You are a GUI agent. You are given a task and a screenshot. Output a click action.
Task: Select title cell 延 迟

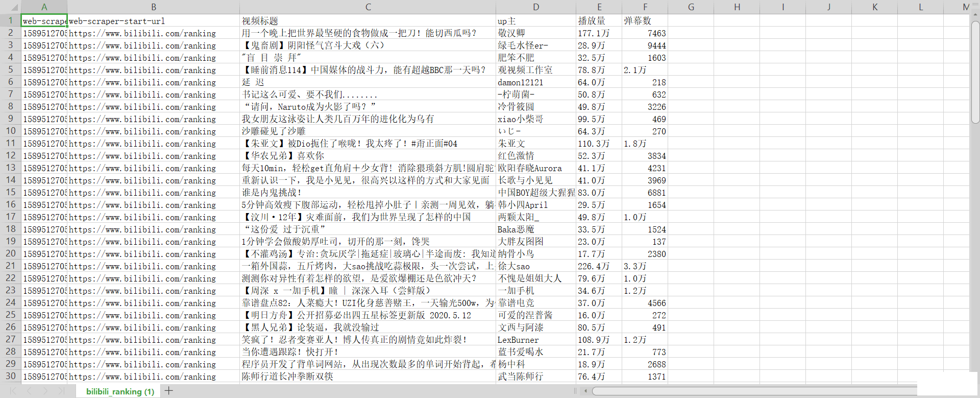pos(368,82)
